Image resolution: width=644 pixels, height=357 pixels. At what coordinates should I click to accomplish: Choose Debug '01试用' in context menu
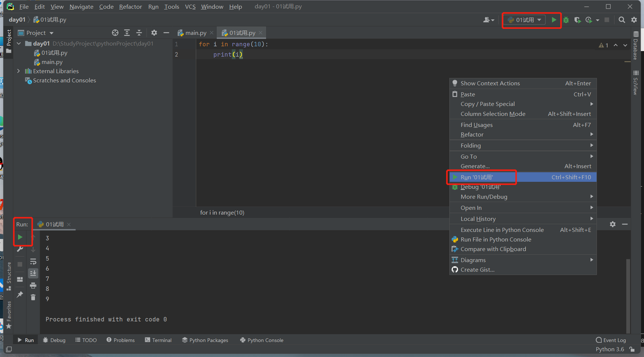[523, 187]
